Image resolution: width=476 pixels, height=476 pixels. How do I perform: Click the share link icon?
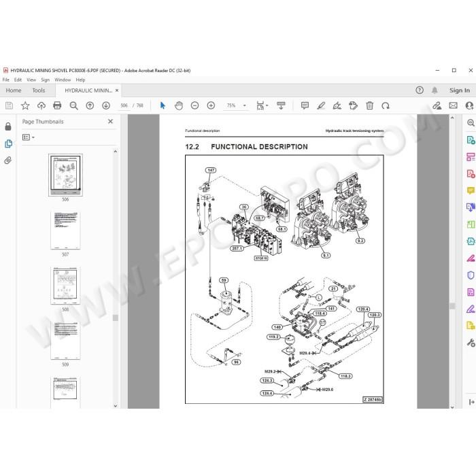tap(437, 105)
